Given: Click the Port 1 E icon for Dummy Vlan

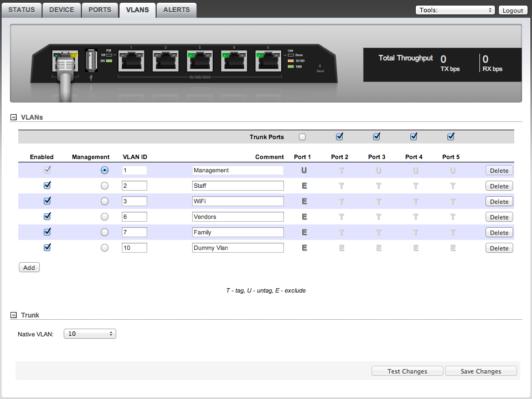Looking at the screenshot, I should pyautogui.click(x=303, y=248).
